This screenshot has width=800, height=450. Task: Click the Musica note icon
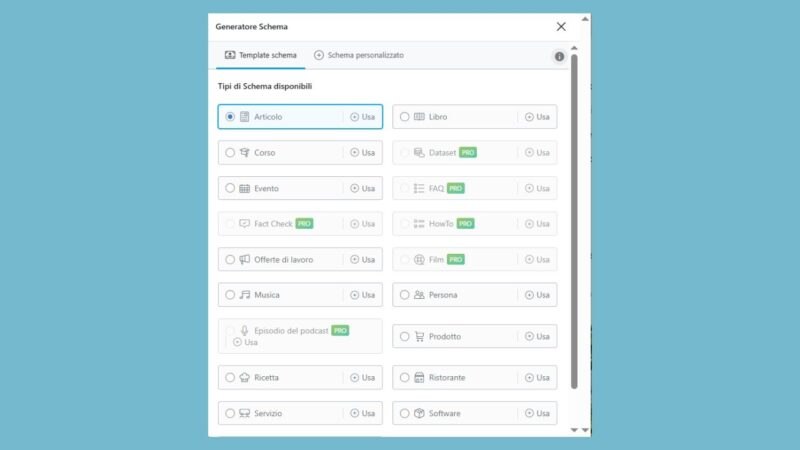[x=245, y=295]
